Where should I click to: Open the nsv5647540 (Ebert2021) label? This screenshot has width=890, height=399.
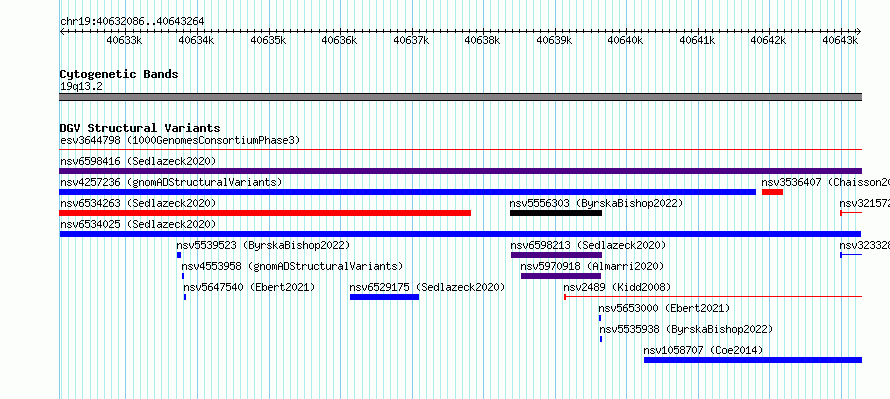point(249,287)
